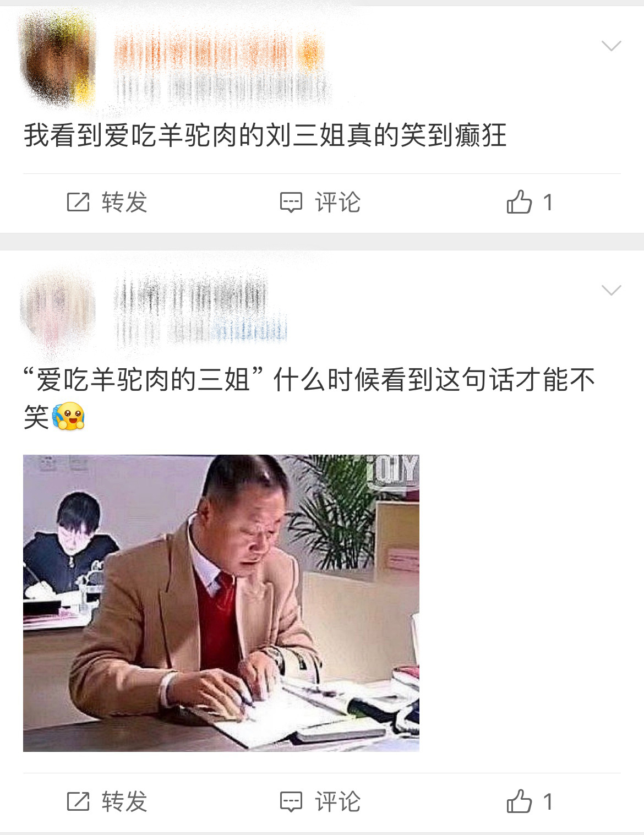Viewport: 644px width, 835px height.
Task: Open the attached photo of man writing
Action: click(221, 603)
